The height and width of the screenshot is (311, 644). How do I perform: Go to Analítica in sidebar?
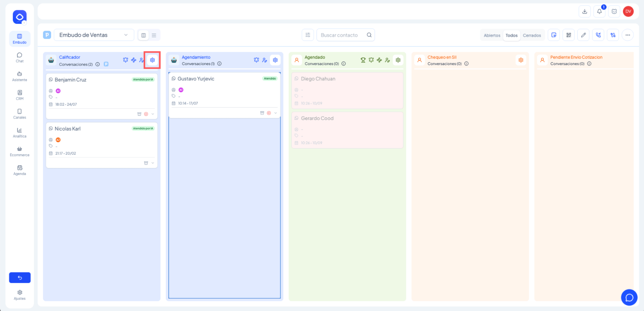point(20,133)
